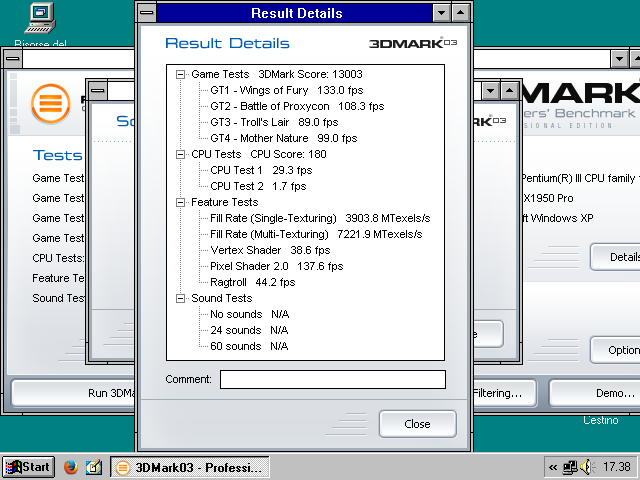This screenshot has width=640, height=480.
Task: Minimize the main 3DMark03 window
Action: pyautogui.click(x=619, y=59)
